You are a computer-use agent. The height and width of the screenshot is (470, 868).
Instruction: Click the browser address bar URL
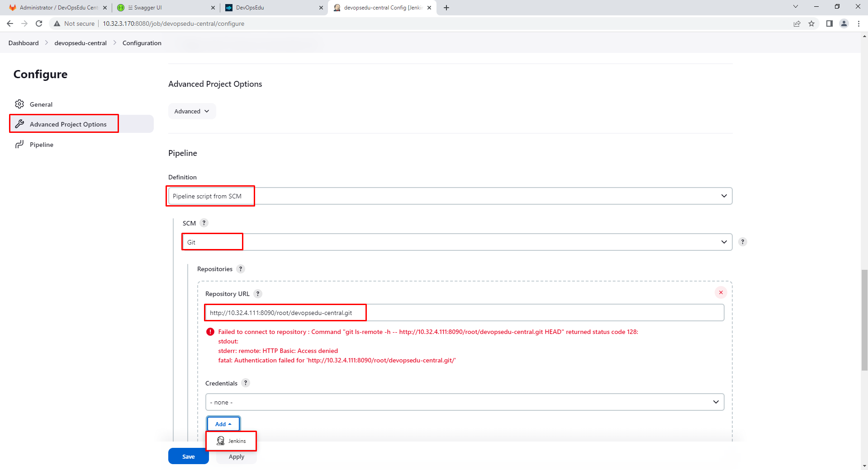click(x=173, y=23)
